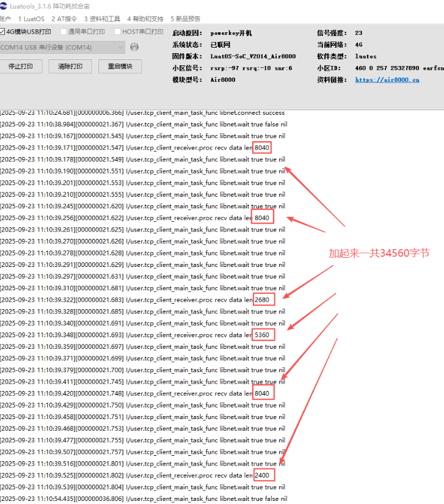Open the 4 帮助和支持 menu
444x504 pixels.
[x=145, y=19]
